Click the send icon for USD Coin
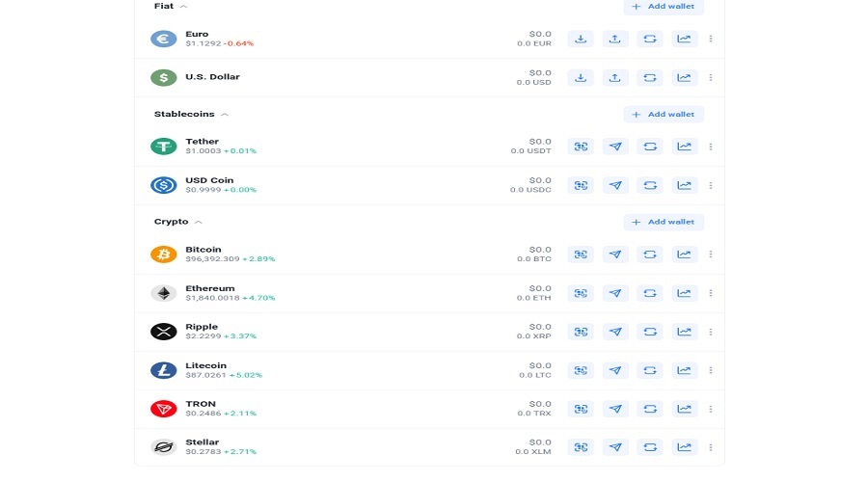Screen dimensions: 868x482 click(614, 185)
